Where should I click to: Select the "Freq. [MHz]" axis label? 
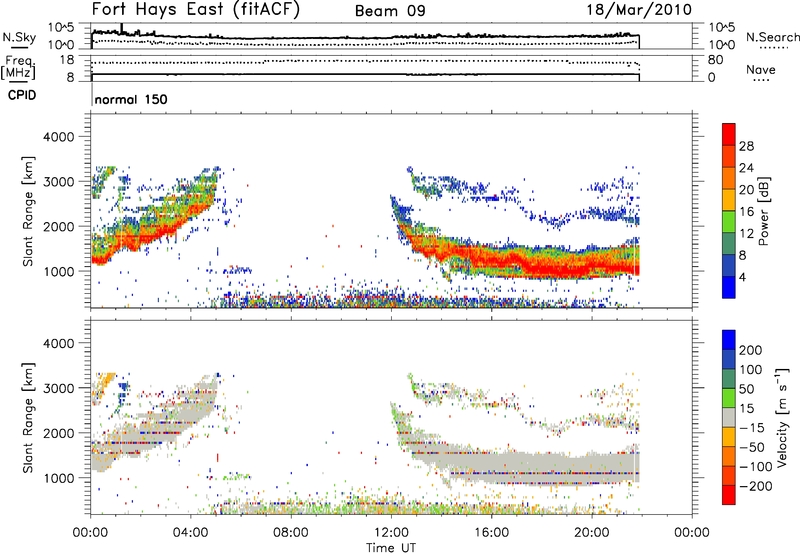pos(19,67)
